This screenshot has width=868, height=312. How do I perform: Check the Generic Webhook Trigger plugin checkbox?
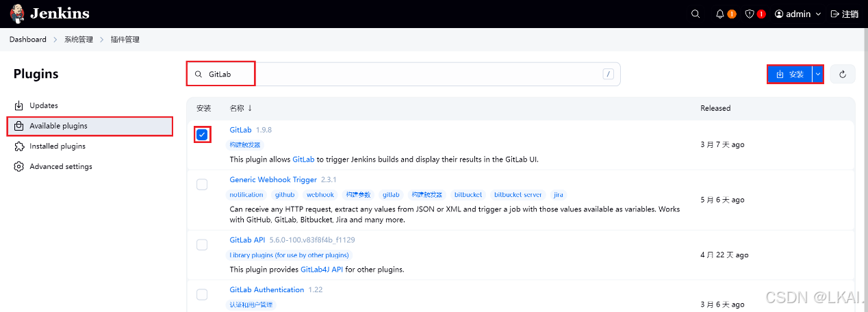click(202, 185)
